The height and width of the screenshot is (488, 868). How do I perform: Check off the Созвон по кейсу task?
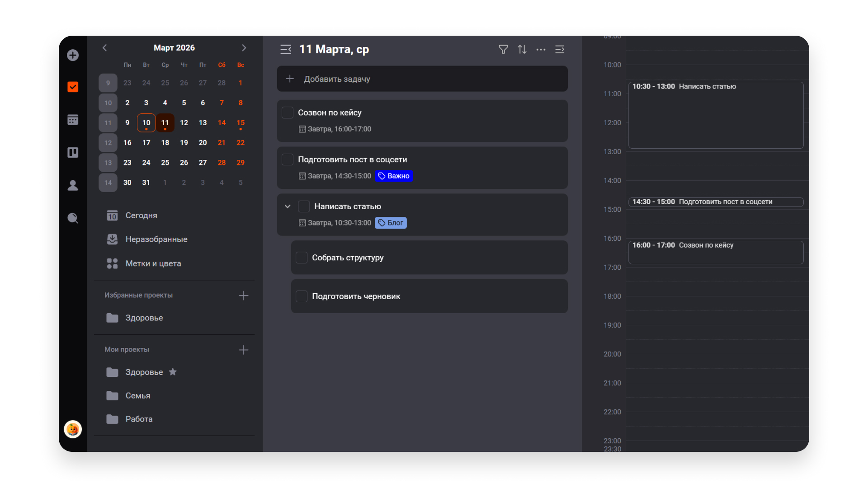coord(288,113)
